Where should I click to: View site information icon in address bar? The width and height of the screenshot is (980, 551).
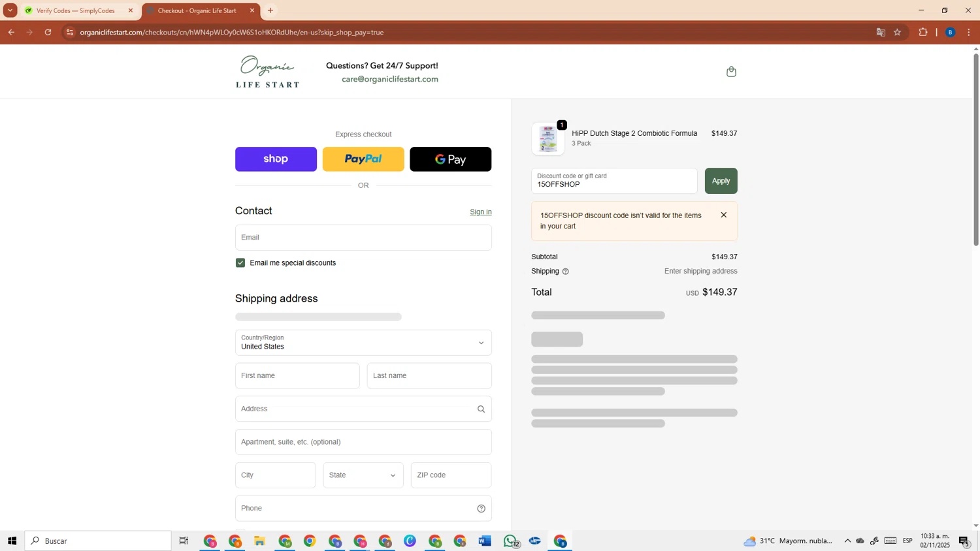pyautogui.click(x=70, y=32)
